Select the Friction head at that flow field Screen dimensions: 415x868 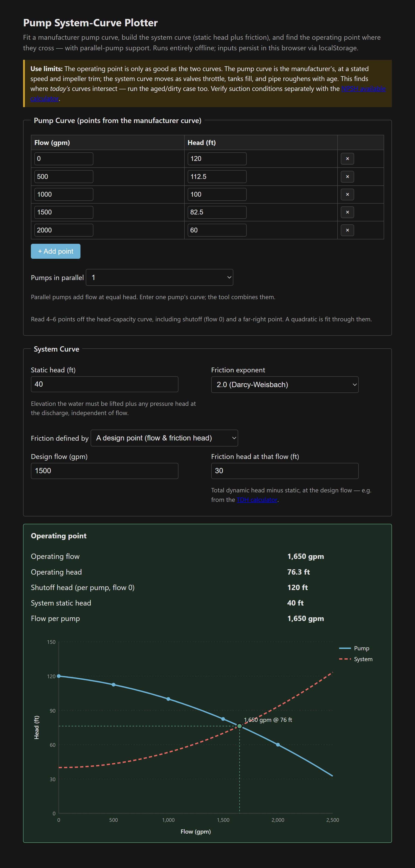pos(285,471)
